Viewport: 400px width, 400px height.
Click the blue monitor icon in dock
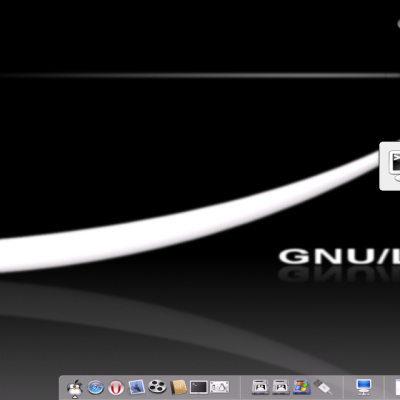coord(363,387)
